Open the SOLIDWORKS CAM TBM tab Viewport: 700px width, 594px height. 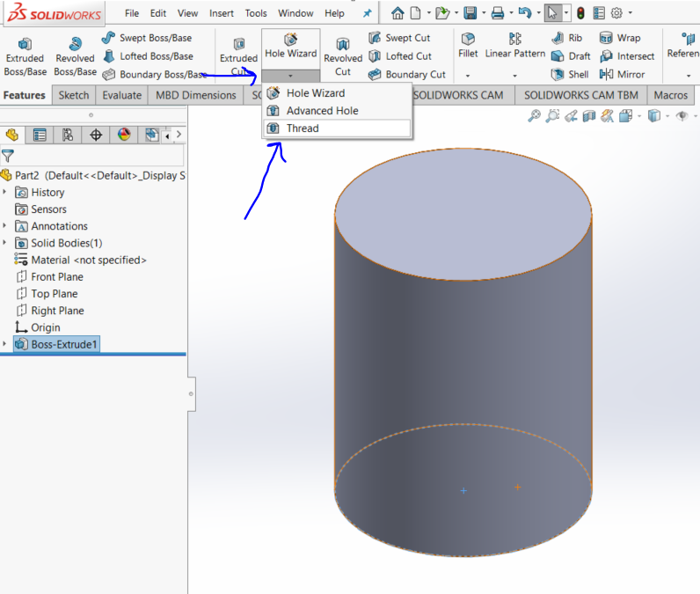[x=580, y=95]
